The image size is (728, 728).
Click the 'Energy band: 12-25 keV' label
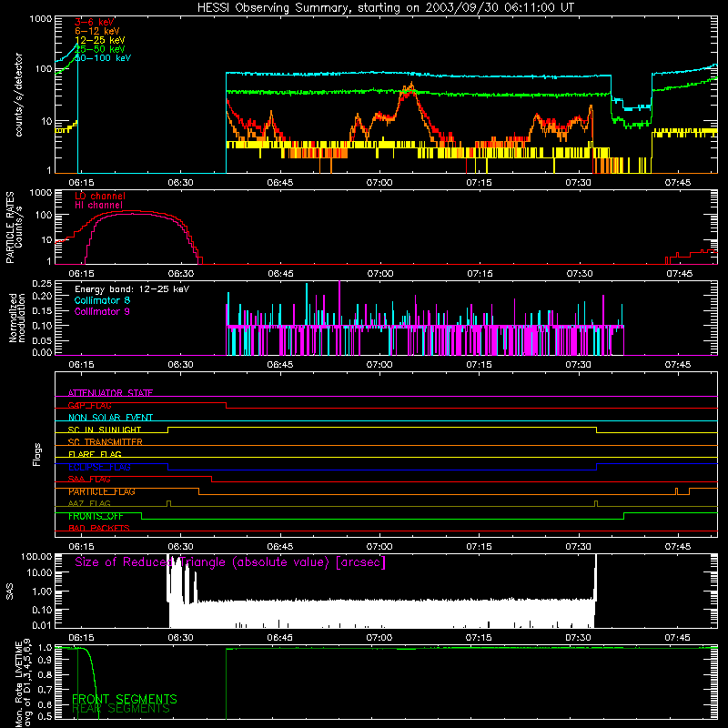point(132,289)
